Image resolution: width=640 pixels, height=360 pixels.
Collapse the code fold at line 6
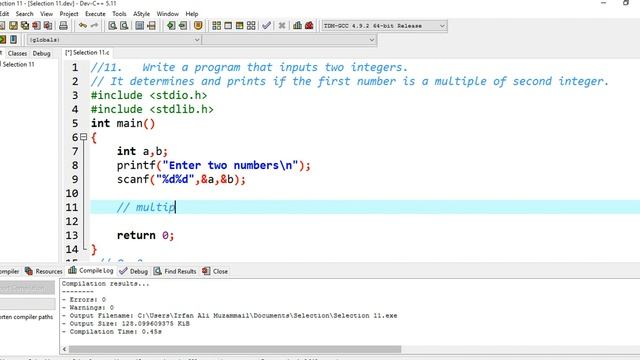pyautogui.click(x=83, y=137)
